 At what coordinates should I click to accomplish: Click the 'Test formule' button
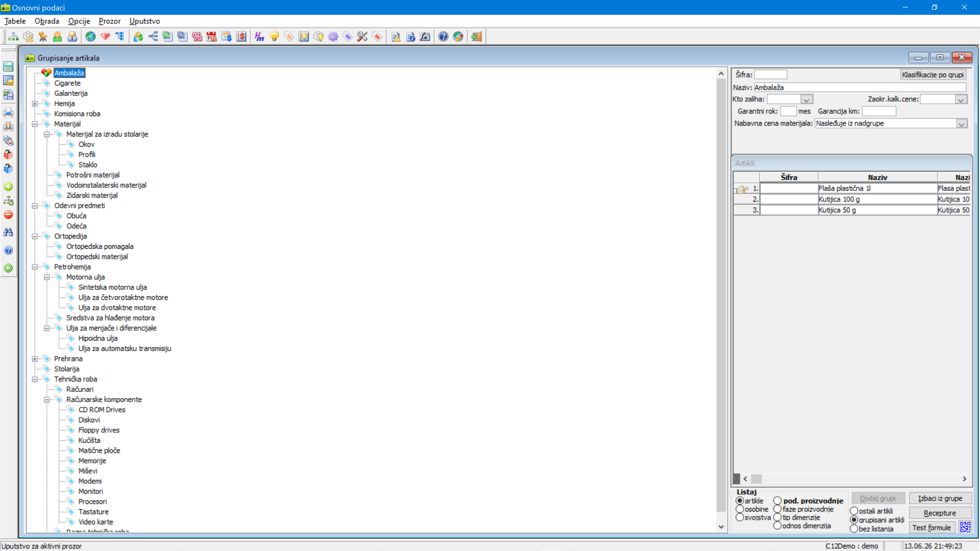pyautogui.click(x=932, y=527)
